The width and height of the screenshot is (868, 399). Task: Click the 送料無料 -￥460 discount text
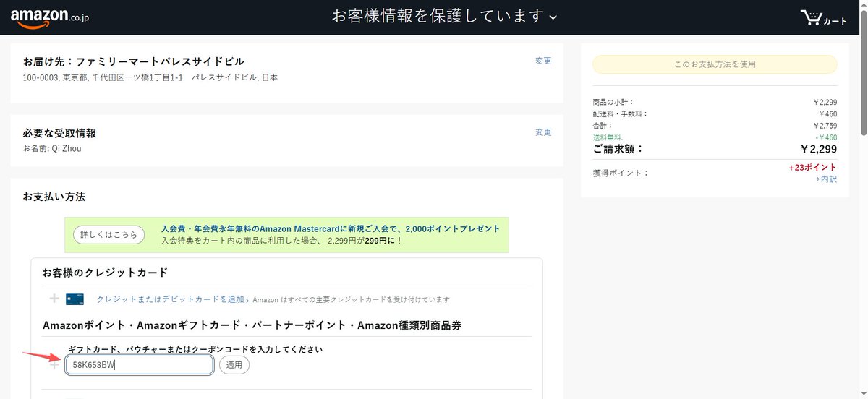(x=825, y=137)
